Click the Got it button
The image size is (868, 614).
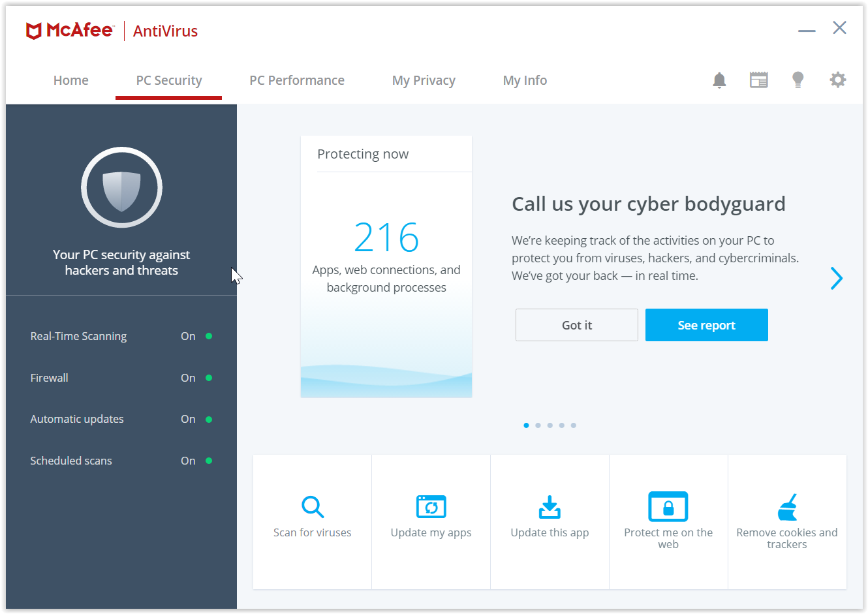coord(577,325)
